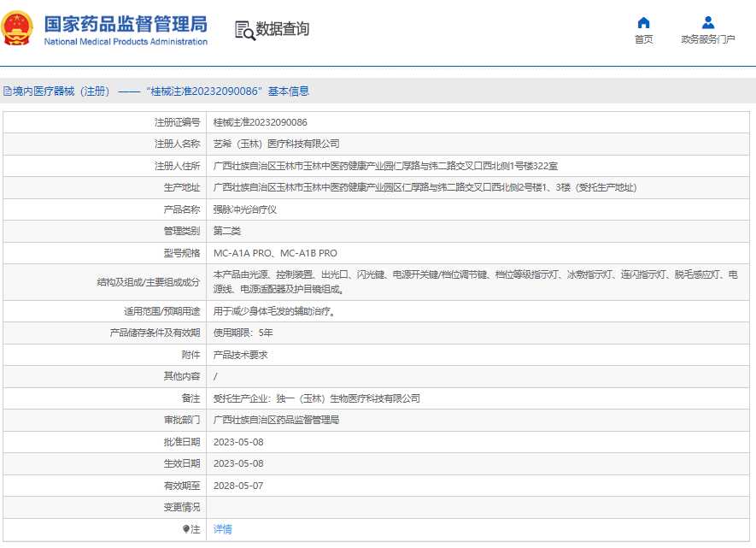Viewport: 756px width, 548px height.
Task: Open the 详情 link in notes row
Action: 222,529
